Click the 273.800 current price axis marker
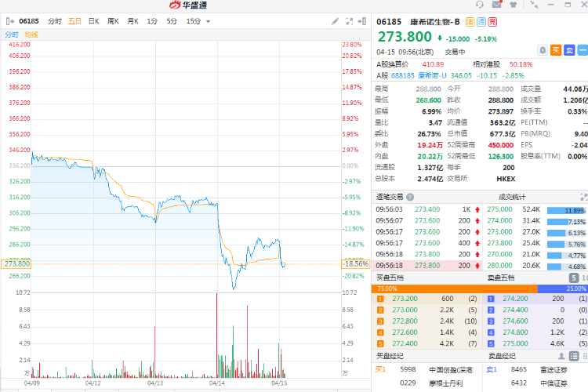 click(16, 264)
